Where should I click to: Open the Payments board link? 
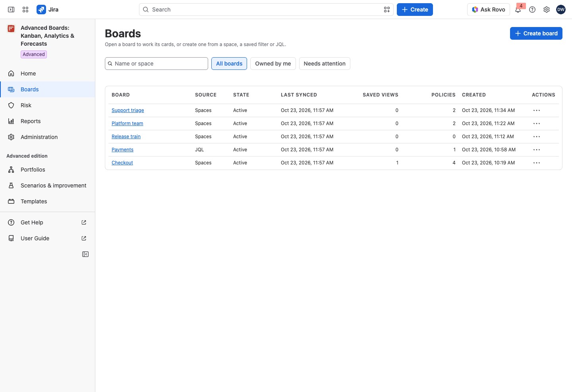(122, 150)
